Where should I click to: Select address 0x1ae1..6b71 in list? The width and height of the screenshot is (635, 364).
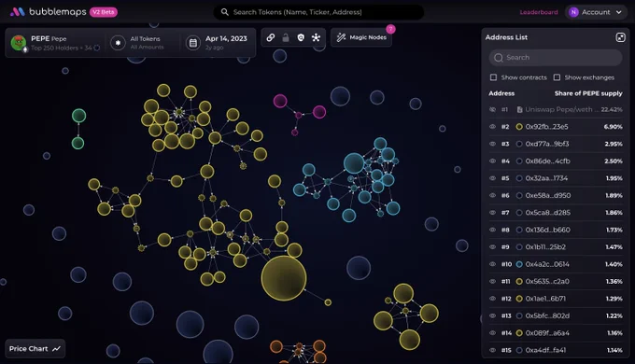click(545, 299)
